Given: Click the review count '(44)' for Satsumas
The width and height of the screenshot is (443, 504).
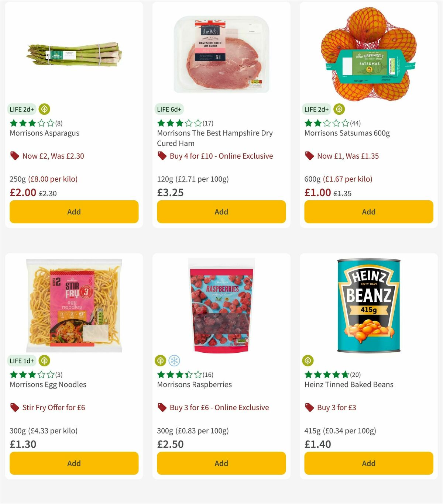Looking at the screenshot, I should (x=355, y=124).
